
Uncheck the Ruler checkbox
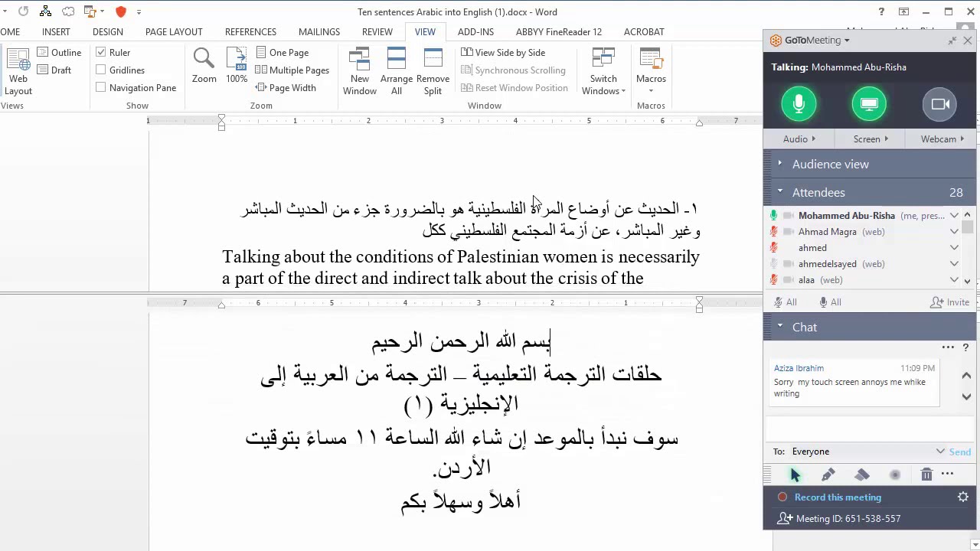(x=101, y=53)
